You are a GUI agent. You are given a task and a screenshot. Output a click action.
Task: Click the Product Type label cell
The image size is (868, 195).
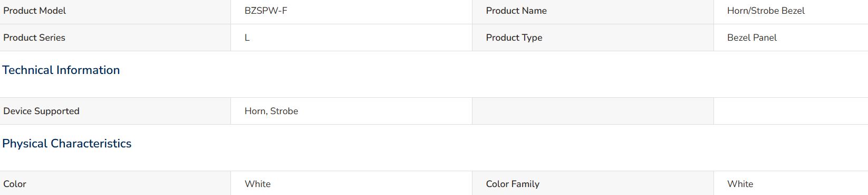(593, 38)
